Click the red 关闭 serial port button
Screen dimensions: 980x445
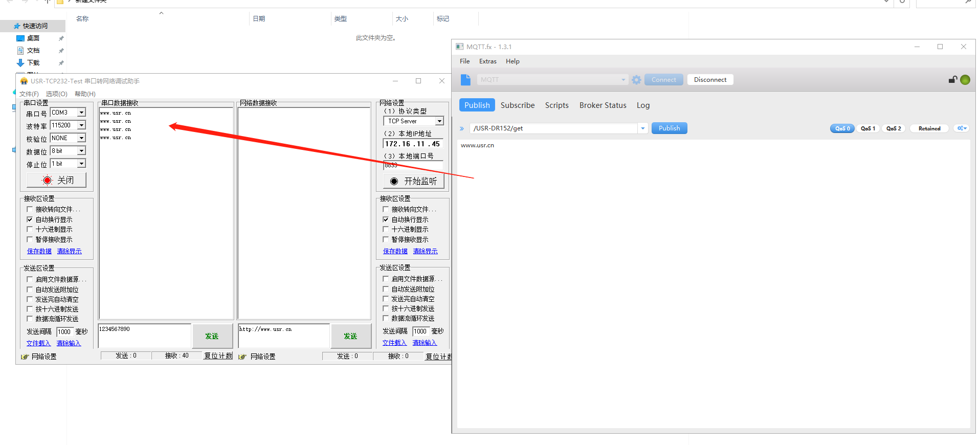click(x=57, y=180)
